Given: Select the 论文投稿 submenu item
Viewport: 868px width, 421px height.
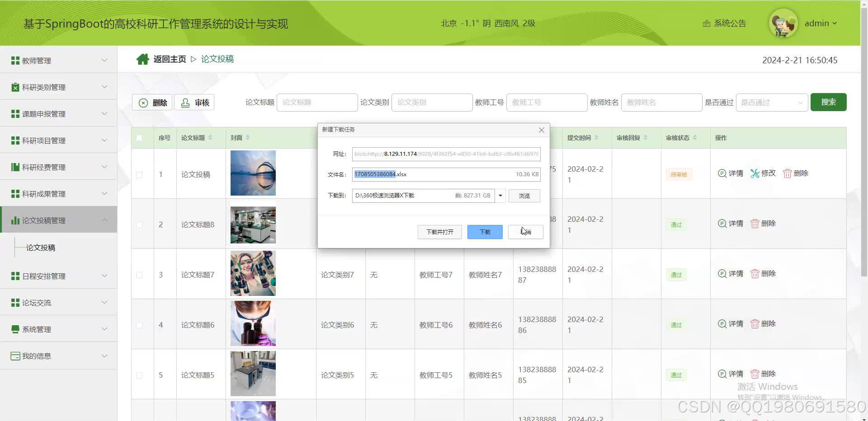Looking at the screenshot, I should 41,248.
